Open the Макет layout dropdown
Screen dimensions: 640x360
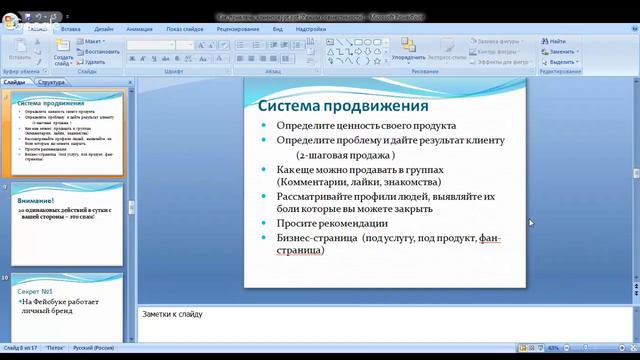(91, 41)
